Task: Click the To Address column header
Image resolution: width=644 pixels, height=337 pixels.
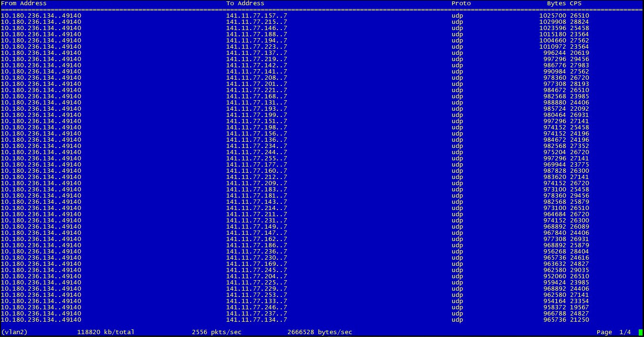Action: click(x=245, y=3)
